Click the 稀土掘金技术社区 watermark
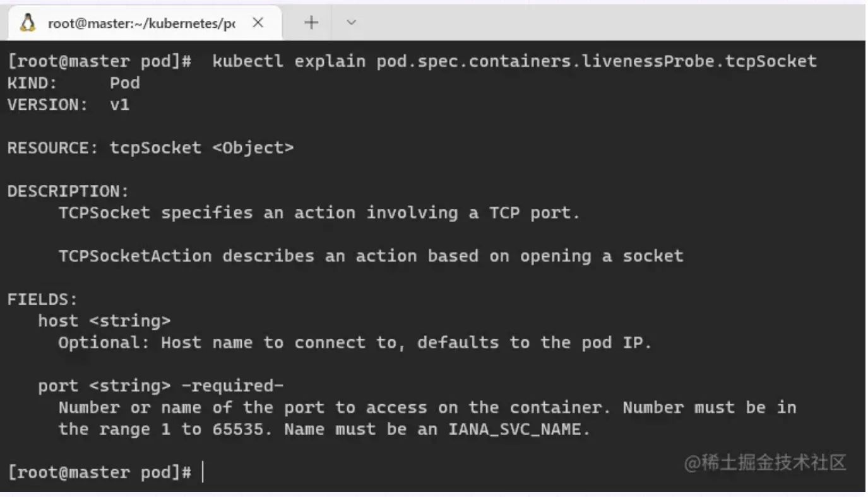This screenshot has height=497, width=868. point(765,462)
